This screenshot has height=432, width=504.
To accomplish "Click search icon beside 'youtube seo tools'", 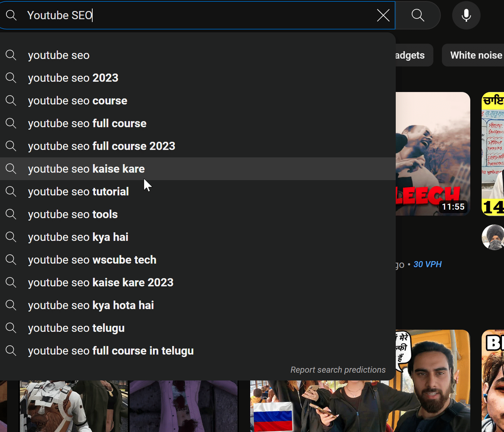I will pos(11,214).
